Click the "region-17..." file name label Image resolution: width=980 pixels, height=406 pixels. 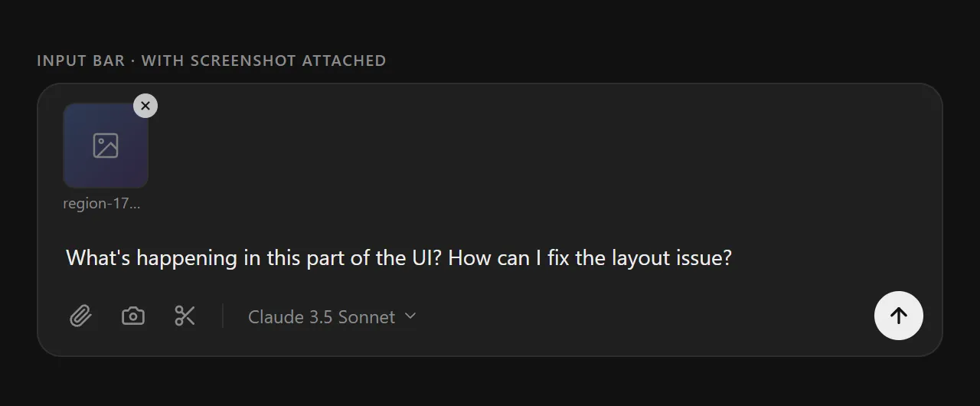102,204
